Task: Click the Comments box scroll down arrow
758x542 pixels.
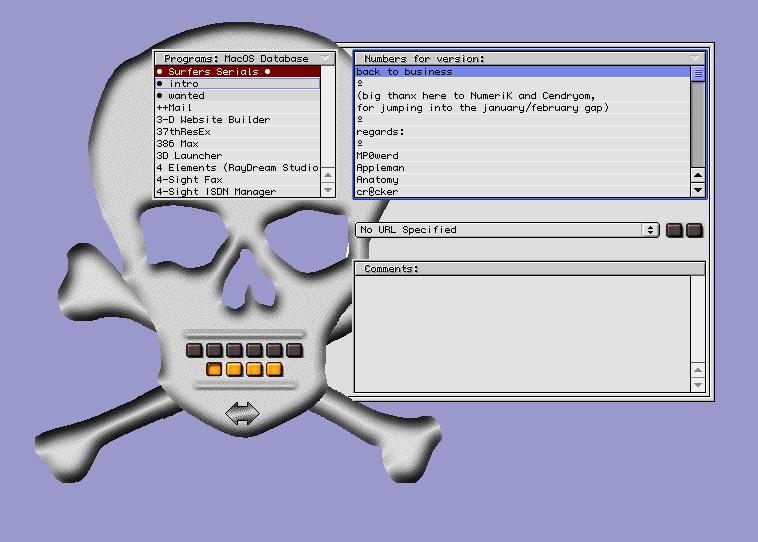Action: [698, 385]
